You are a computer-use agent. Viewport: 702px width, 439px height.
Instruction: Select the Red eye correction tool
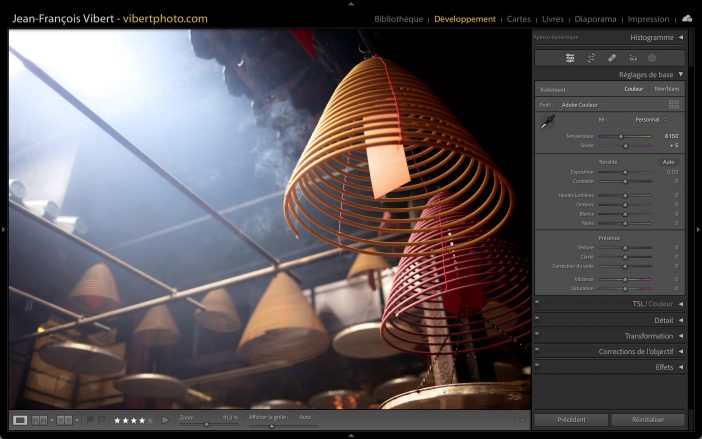click(631, 58)
